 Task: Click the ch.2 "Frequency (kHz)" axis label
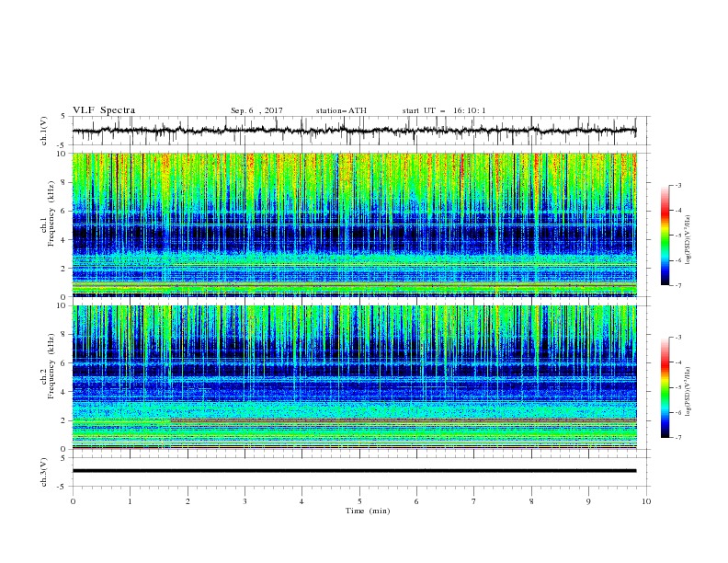click(51, 366)
